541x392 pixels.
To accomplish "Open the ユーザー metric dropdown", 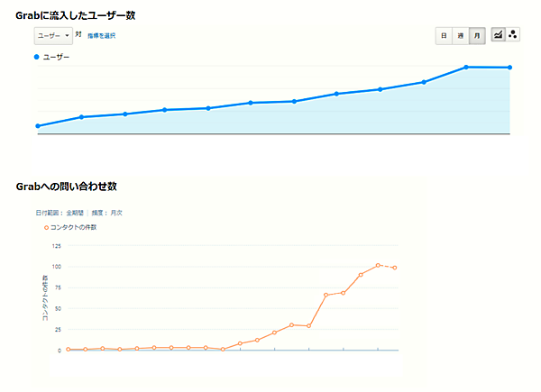I will pos(54,35).
